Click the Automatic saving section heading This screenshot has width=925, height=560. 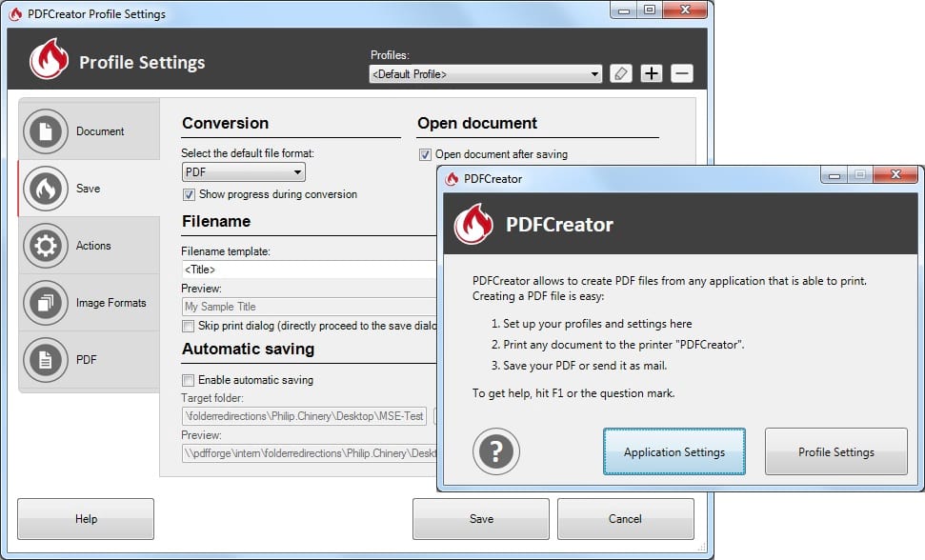click(248, 349)
